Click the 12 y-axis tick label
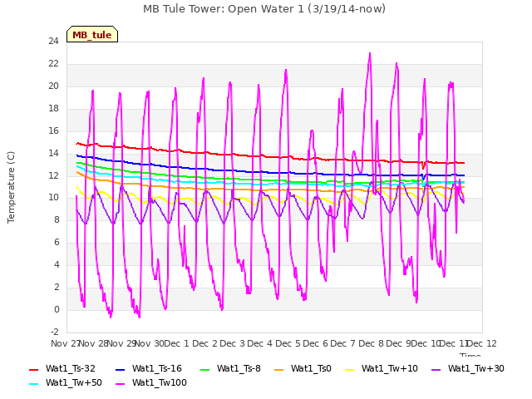The width and height of the screenshot is (532, 399). click(53, 175)
